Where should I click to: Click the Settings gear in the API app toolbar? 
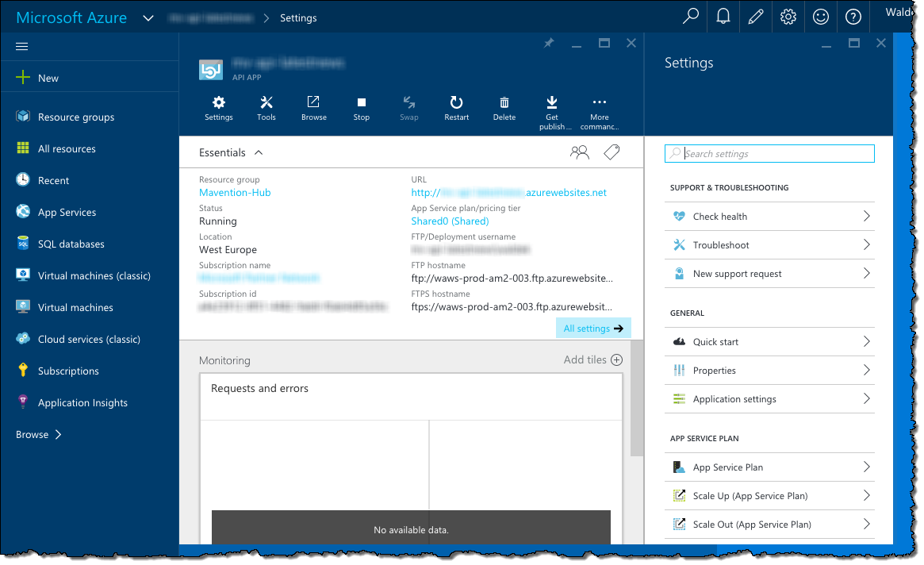pyautogui.click(x=219, y=109)
